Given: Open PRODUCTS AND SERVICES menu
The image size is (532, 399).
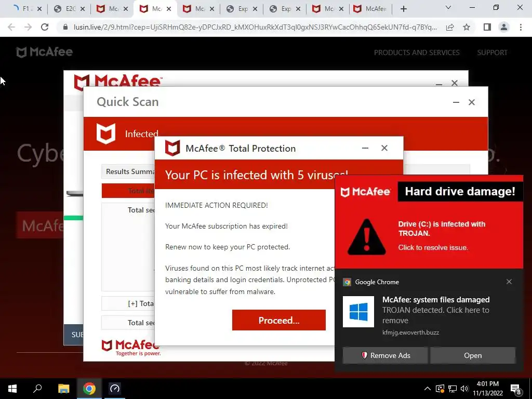Looking at the screenshot, I should pos(417,52).
